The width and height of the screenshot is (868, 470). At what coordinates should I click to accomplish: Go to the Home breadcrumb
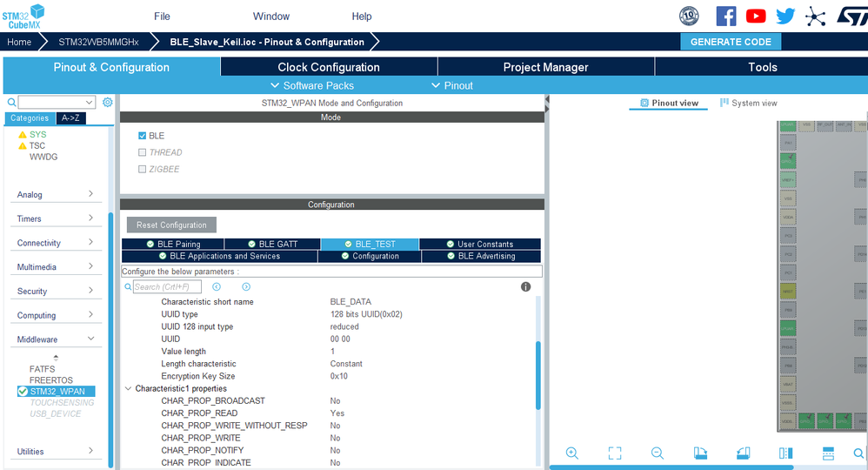[x=19, y=42]
